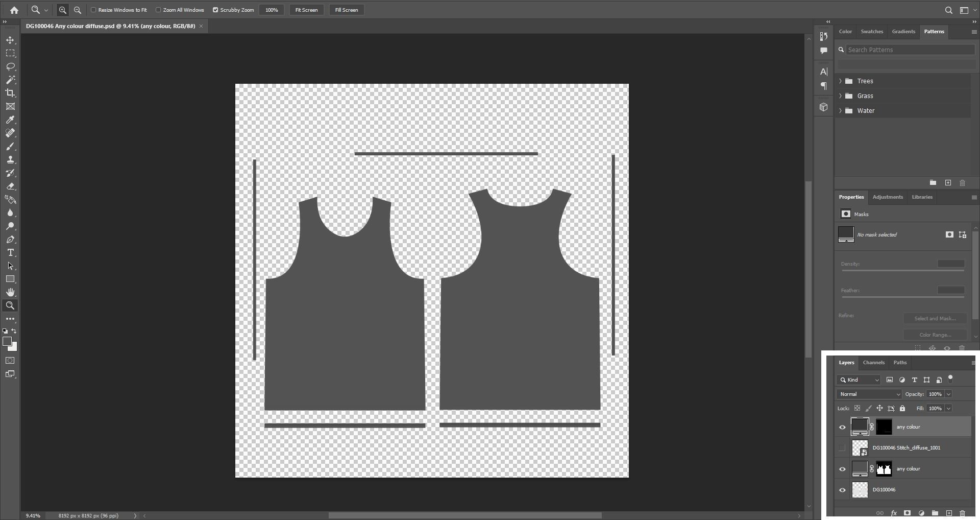This screenshot has height=520, width=980.
Task: Enable Zoom All Windows checkbox
Action: [x=158, y=10]
